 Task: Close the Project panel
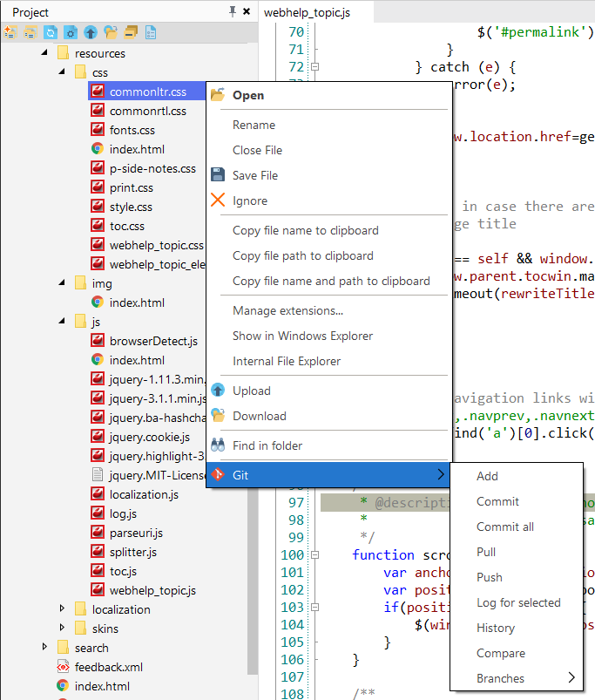(x=247, y=11)
